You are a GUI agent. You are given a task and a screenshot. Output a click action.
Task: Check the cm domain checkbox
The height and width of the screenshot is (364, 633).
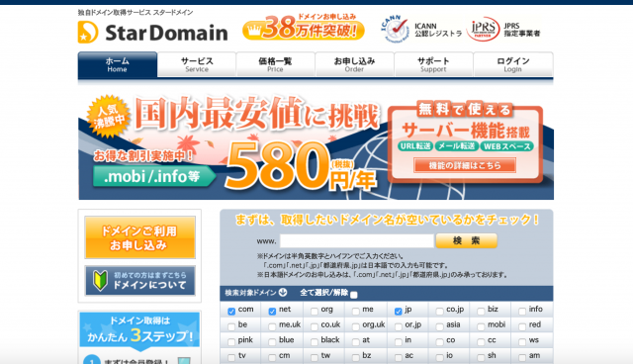coord(272,357)
